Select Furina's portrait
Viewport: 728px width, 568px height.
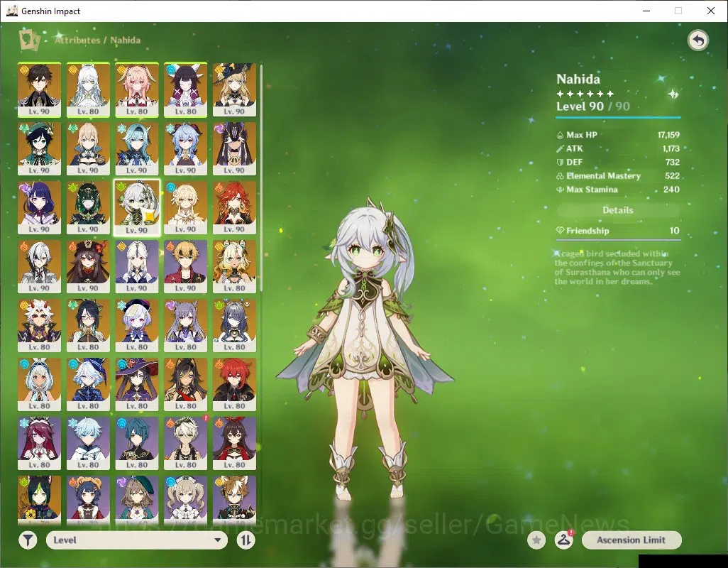(x=88, y=385)
